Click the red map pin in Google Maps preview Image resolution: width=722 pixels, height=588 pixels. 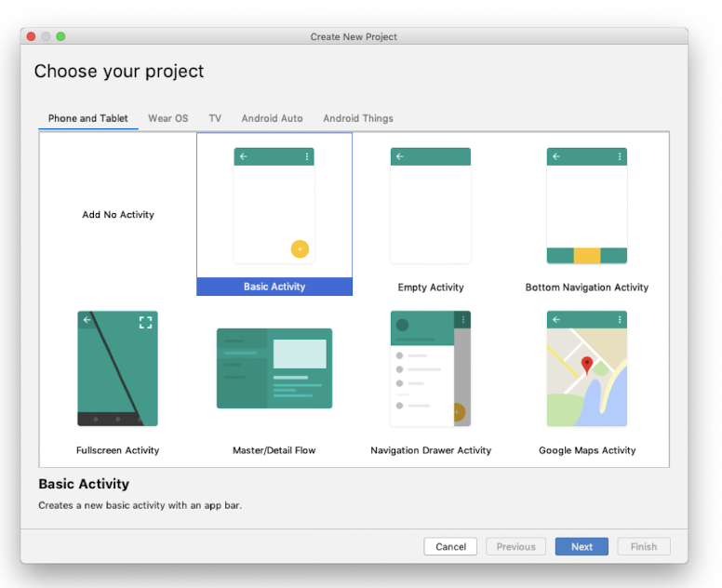(x=586, y=366)
